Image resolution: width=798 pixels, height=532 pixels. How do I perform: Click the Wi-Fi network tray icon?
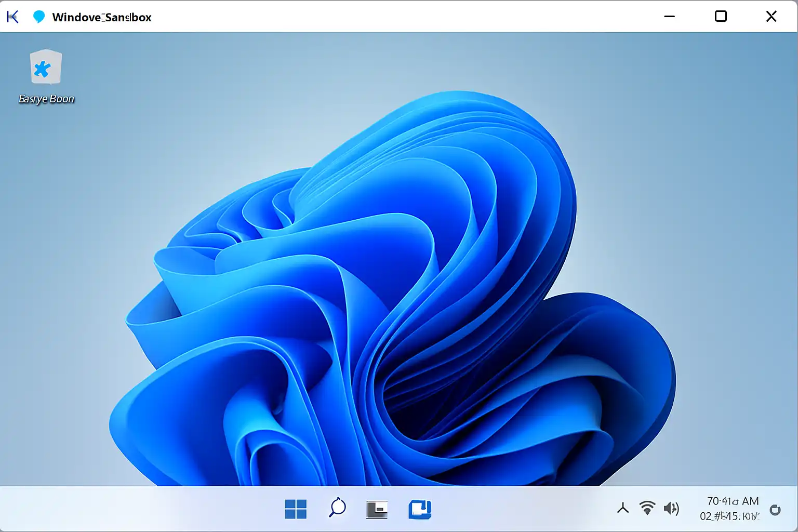[647, 508]
